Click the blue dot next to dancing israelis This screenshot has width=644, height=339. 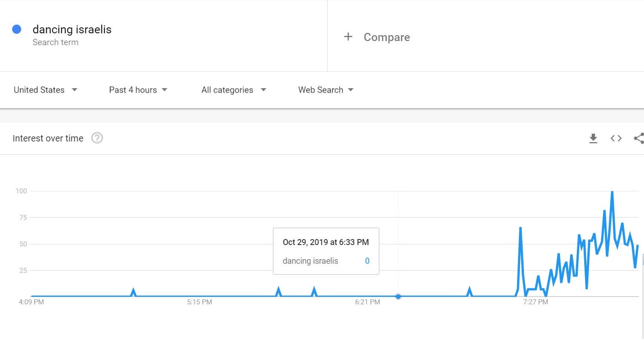pos(17,30)
